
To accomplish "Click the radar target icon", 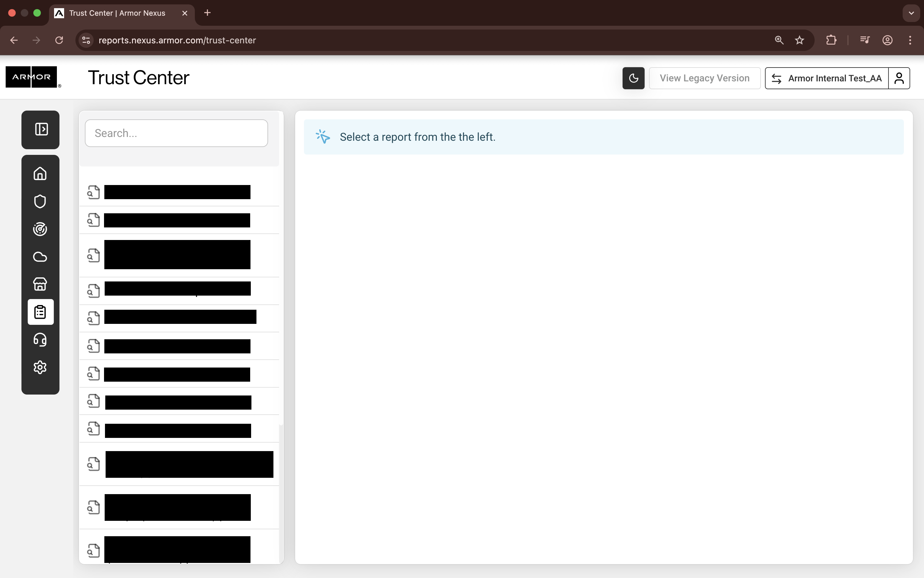I will 40,229.
